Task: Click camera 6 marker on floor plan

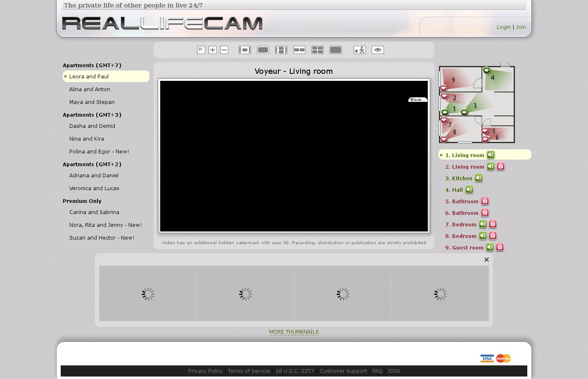Action: point(485,139)
